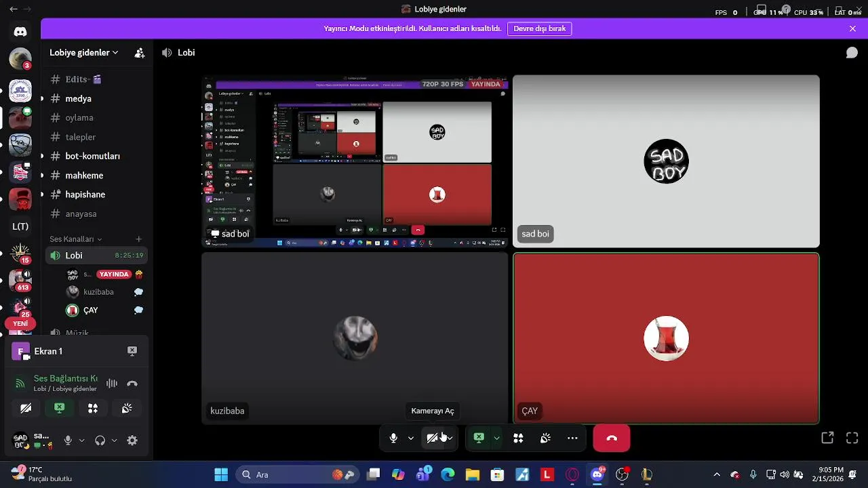
Task: Open server icon with 613 badge
Action: pyautogui.click(x=20, y=281)
